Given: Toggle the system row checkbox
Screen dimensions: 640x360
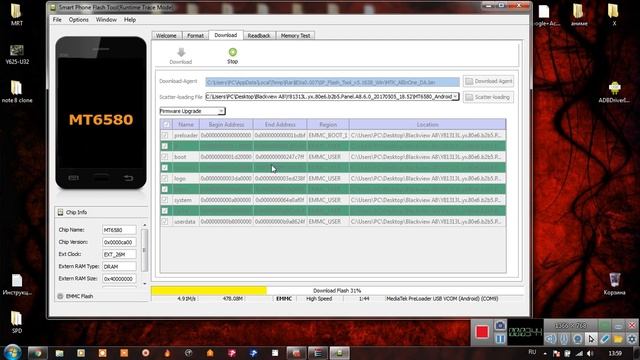Looking at the screenshot, I should tap(165, 200).
